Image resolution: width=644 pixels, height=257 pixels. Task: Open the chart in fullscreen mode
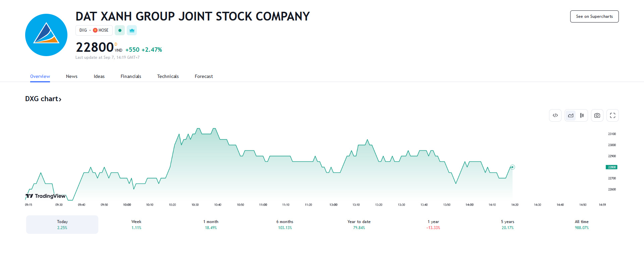point(612,116)
